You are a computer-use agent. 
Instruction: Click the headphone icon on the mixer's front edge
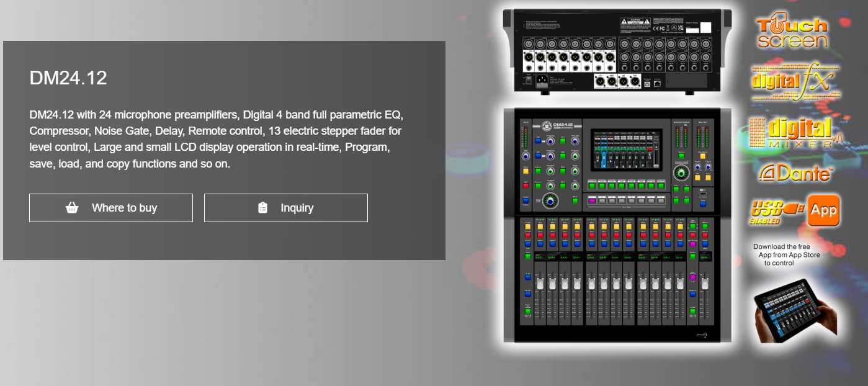click(704, 336)
